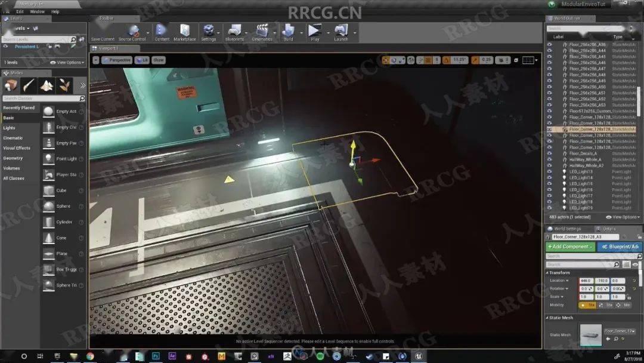Open viewport options dropdown arrow

point(95,60)
